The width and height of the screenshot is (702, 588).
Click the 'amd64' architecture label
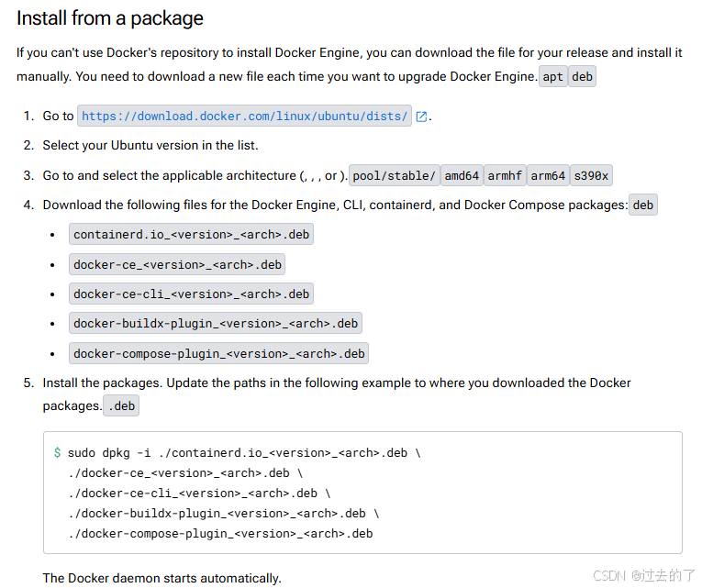click(x=462, y=175)
